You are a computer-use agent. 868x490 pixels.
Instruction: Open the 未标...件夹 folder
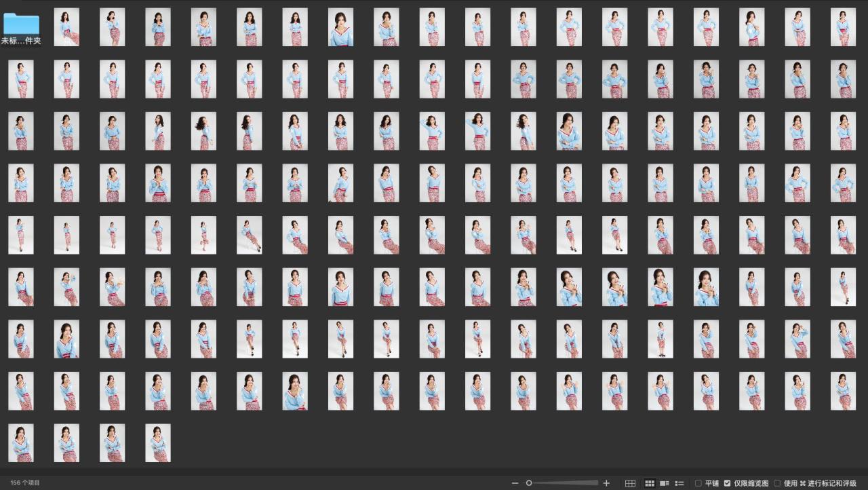click(21, 26)
